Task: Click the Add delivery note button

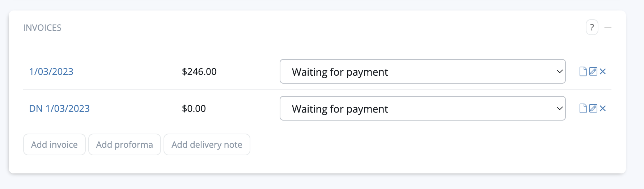Action: [x=207, y=144]
